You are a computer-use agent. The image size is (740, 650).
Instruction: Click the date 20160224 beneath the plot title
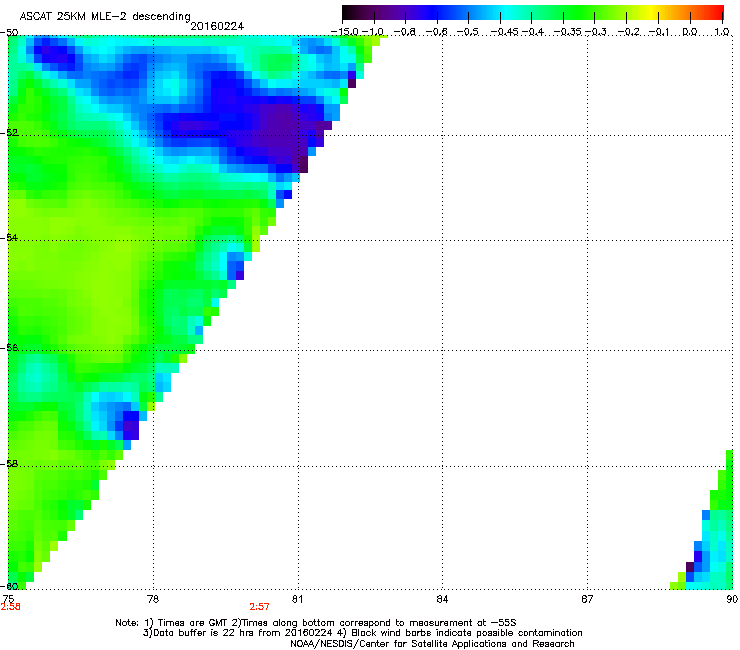(217, 26)
